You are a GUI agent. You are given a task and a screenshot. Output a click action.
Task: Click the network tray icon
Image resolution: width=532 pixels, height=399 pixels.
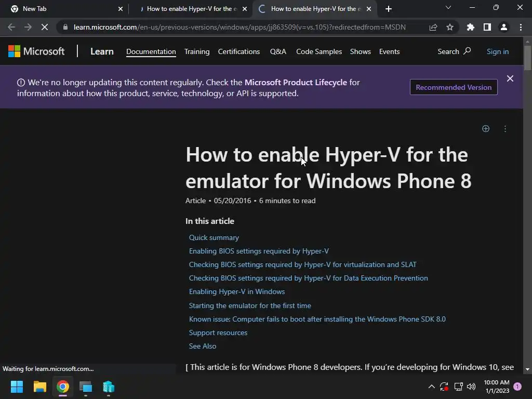click(x=458, y=387)
